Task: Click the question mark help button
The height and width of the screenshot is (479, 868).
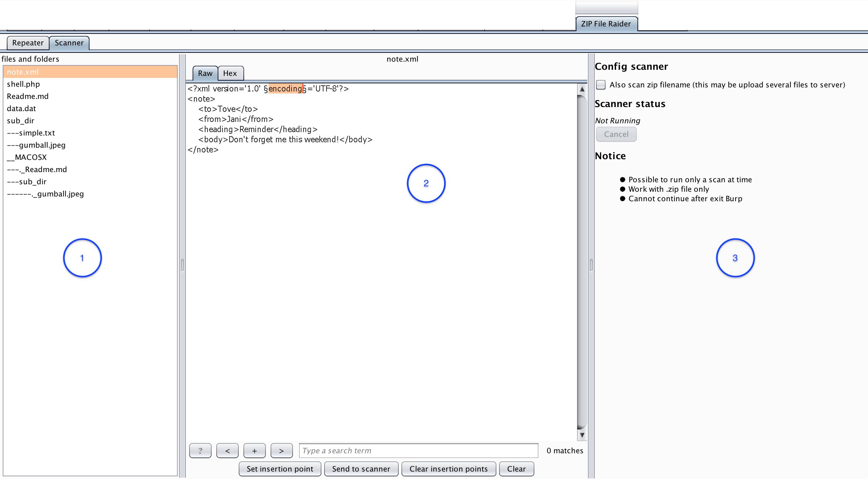Action: [x=200, y=451]
